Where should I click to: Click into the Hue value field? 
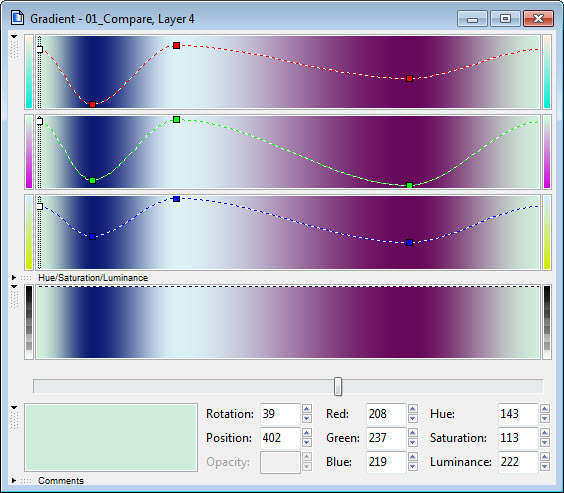tap(518, 414)
